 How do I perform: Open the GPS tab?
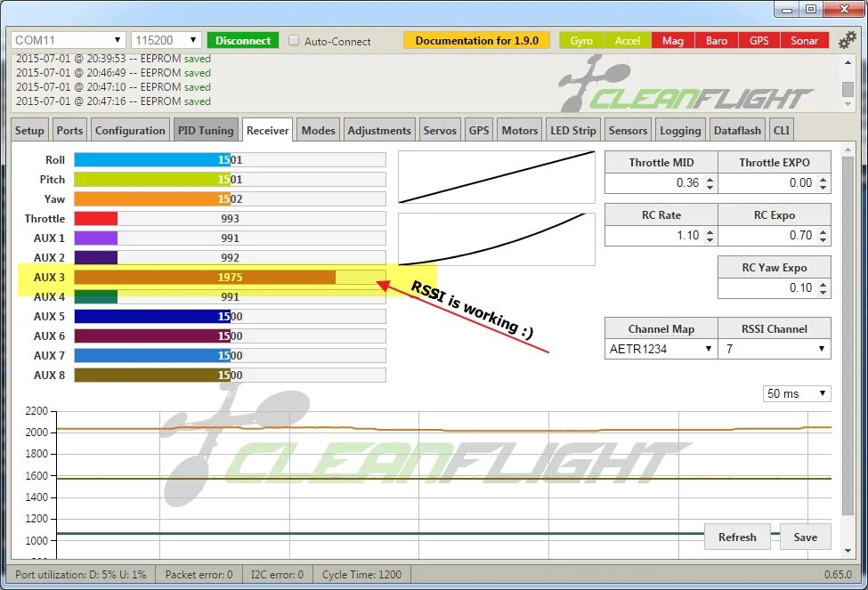tap(479, 131)
